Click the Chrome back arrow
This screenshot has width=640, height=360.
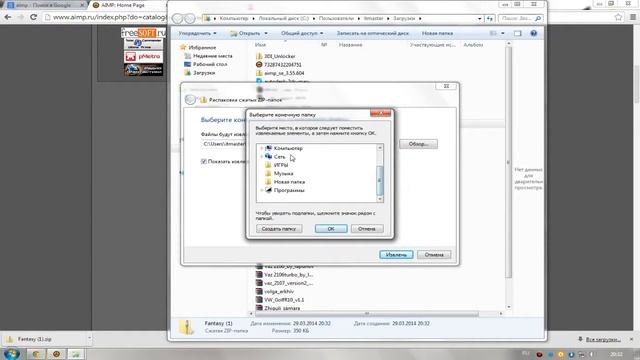point(8,17)
